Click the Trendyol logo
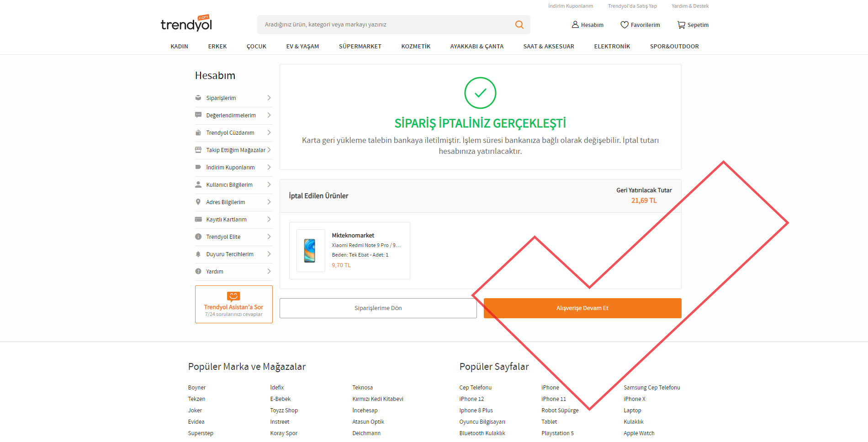This screenshot has width=868, height=442. pos(186,23)
